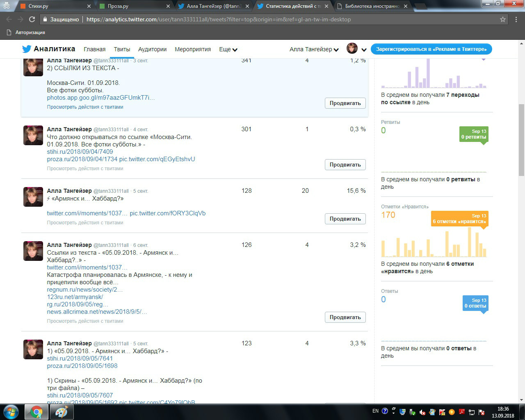
Task: Switch to the Библиотека иностранной tab
Action: (372, 6)
